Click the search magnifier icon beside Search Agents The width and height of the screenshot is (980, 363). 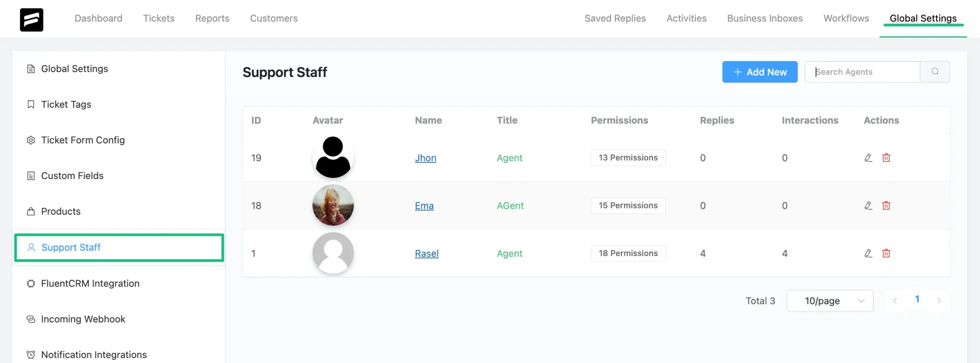click(x=935, y=72)
